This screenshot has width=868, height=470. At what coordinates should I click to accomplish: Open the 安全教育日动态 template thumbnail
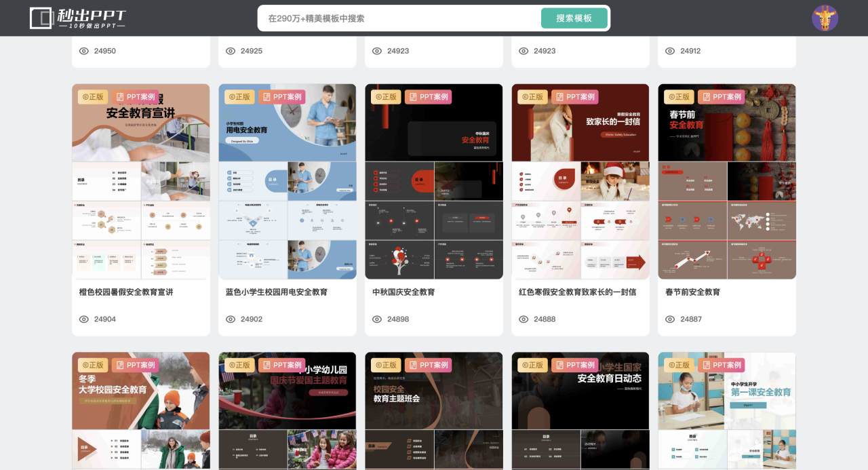580,411
